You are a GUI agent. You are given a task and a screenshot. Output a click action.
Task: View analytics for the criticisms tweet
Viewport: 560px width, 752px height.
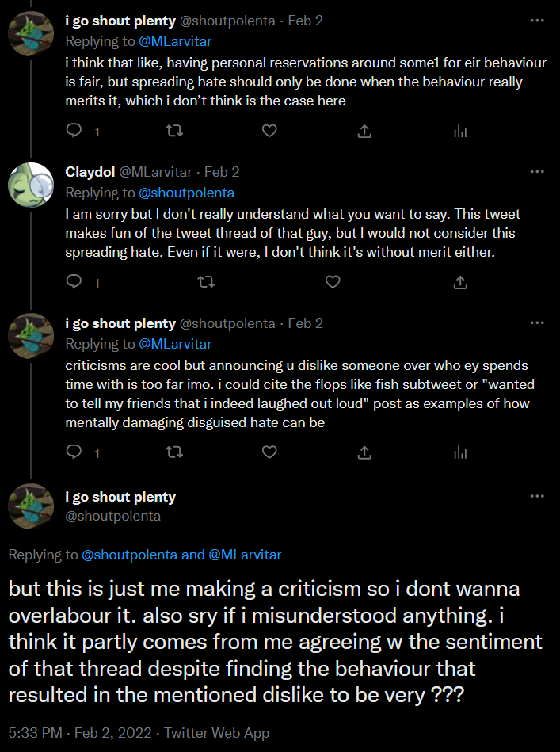459,452
